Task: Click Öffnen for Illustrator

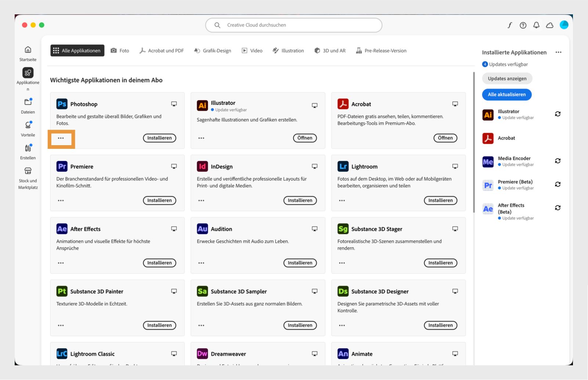Action: 305,138
